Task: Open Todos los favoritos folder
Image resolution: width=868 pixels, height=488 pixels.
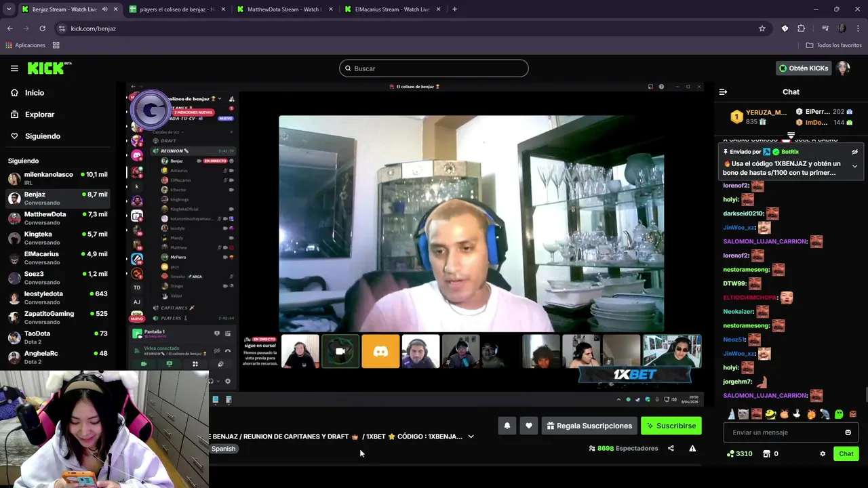Action: (x=833, y=45)
